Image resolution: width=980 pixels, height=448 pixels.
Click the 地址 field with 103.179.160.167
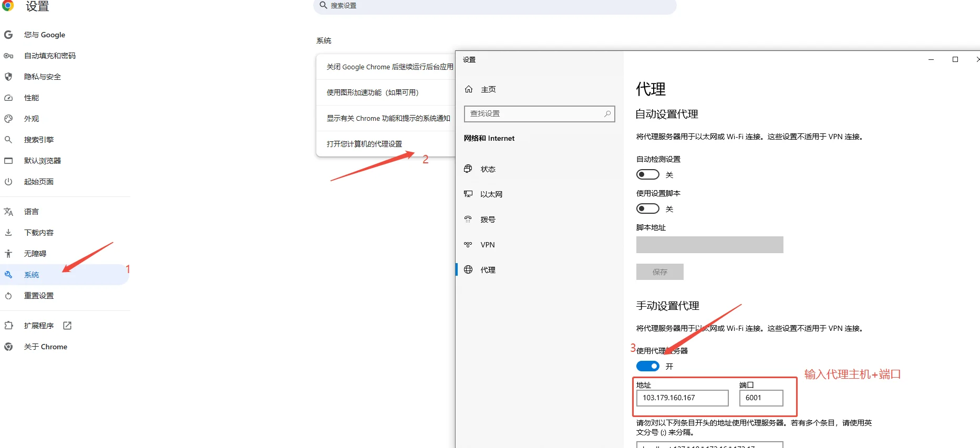pos(682,398)
